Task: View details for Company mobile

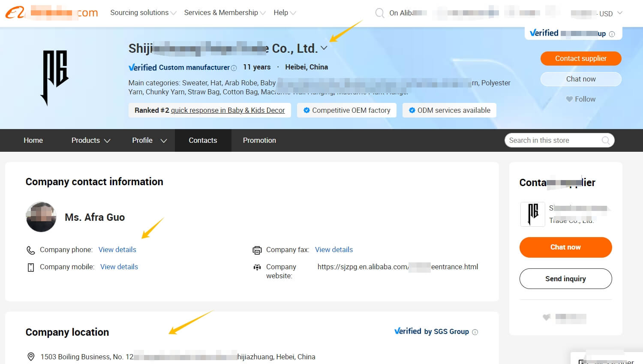Action: 119,267
